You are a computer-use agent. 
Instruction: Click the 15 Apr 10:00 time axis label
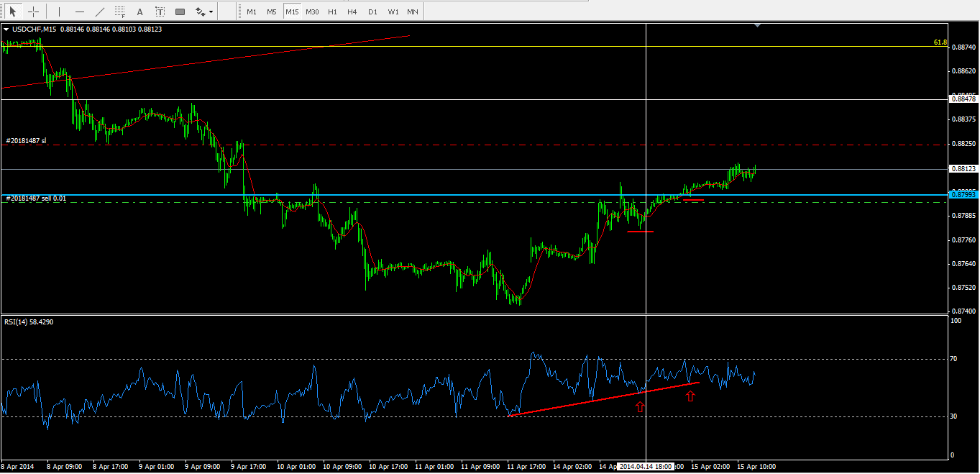(x=757, y=466)
